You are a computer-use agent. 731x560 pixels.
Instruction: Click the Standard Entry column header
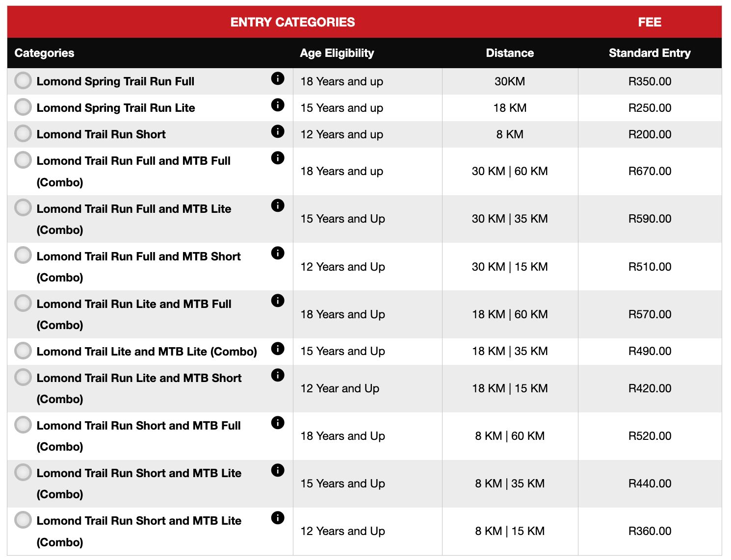[x=650, y=53]
